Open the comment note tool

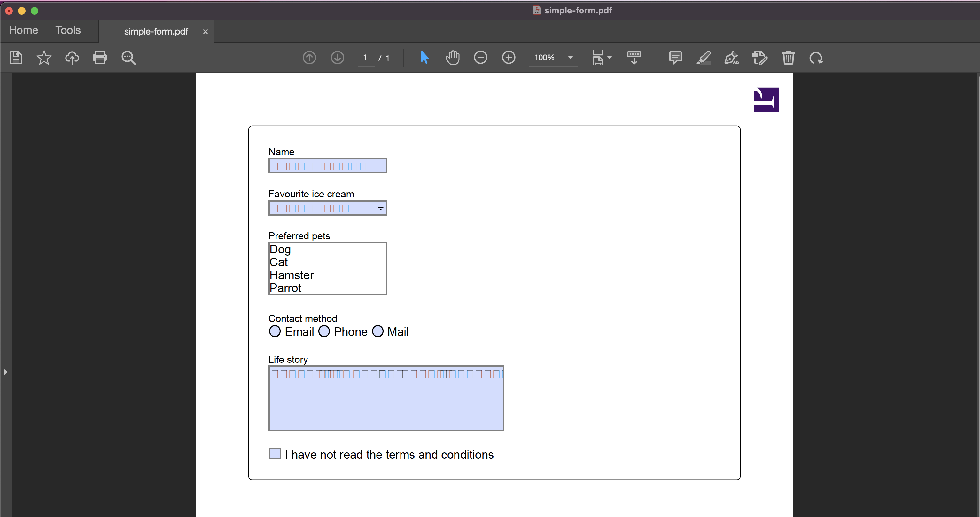click(x=675, y=58)
